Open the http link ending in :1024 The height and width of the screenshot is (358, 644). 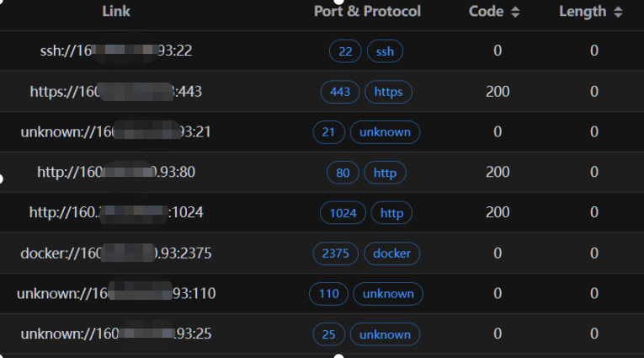click(x=116, y=212)
